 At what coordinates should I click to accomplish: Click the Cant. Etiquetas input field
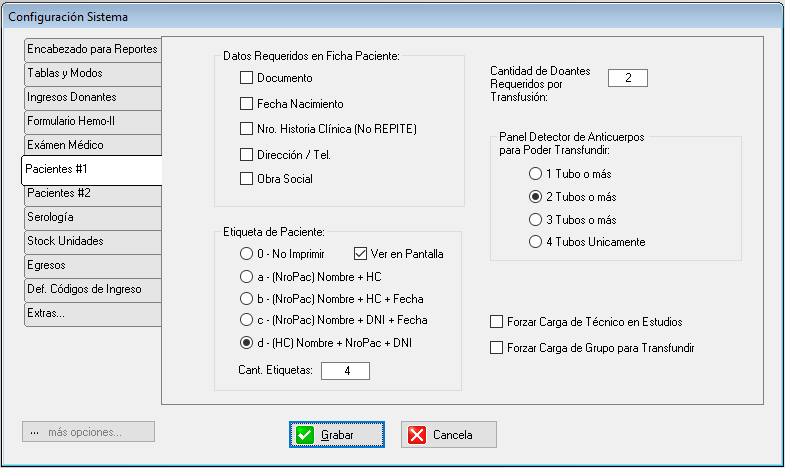click(x=345, y=371)
